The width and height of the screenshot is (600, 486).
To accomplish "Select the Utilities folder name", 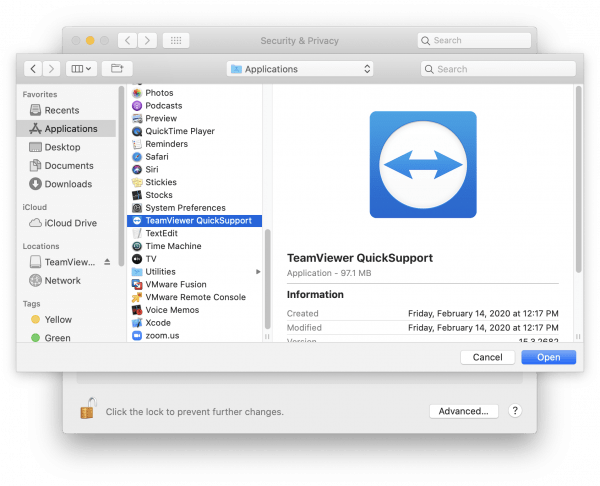I will [160, 272].
